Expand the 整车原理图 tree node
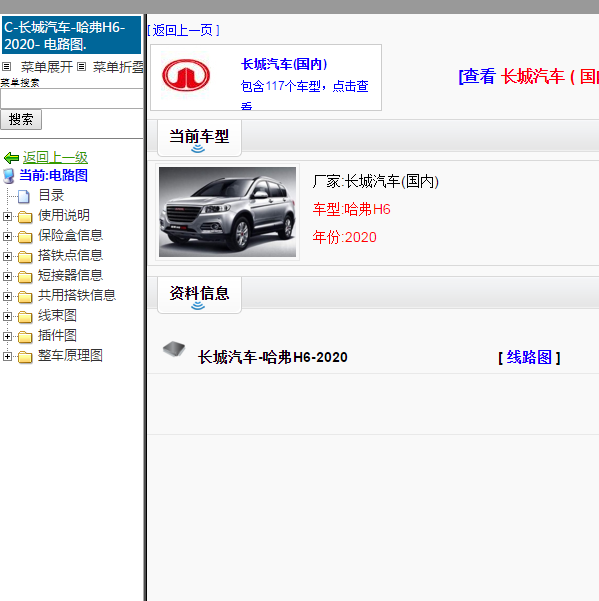Screen dimensions: 599x601 (7, 356)
